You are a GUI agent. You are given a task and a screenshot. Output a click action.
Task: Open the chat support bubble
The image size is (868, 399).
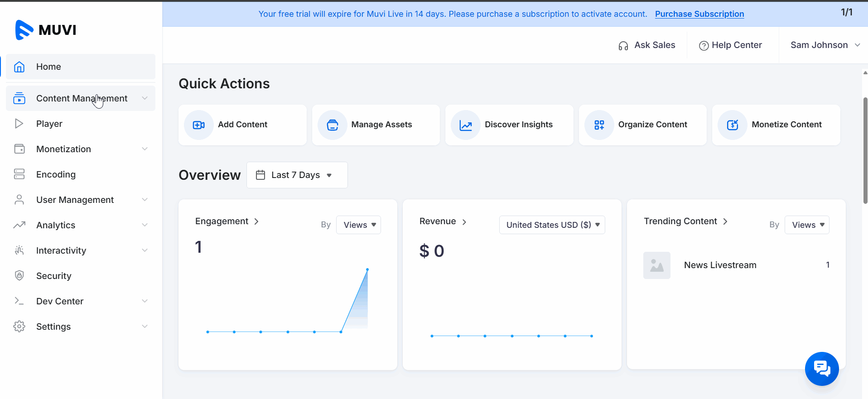821,369
